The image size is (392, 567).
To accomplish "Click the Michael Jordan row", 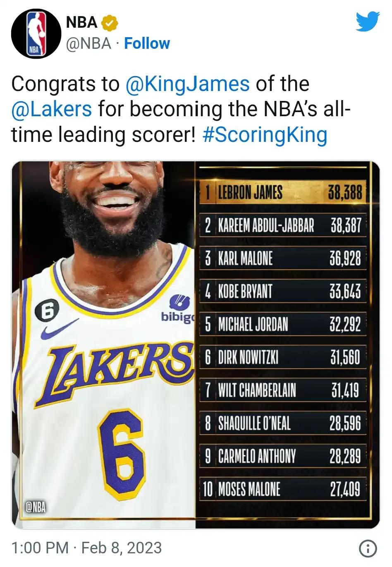I will coord(283,324).
